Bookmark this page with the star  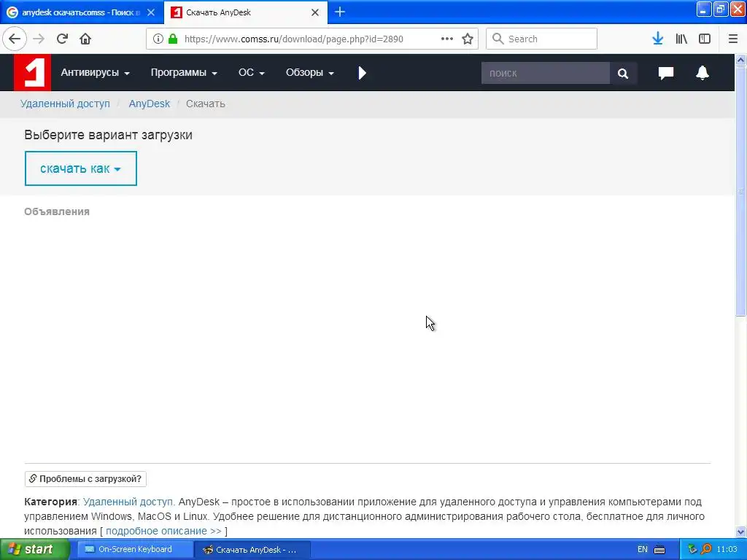pos(468,39)
